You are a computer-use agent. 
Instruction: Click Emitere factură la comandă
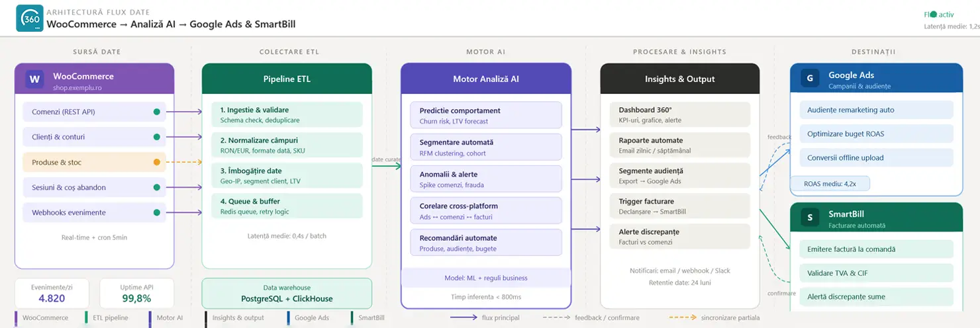click(x=876, y=249)
